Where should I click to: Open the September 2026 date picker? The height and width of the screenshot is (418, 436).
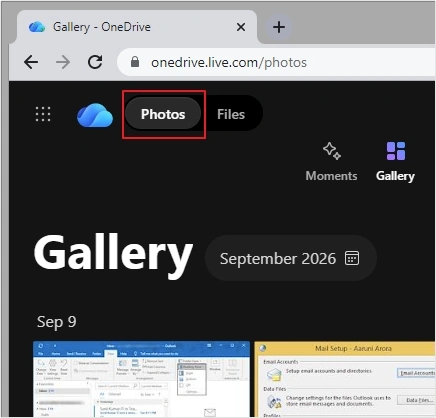click(x=291, y=258)
